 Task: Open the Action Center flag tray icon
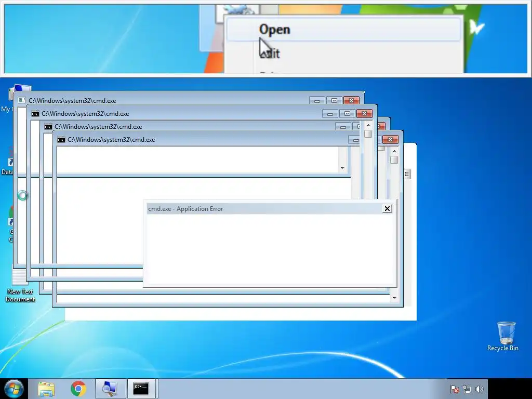(455, 389)
